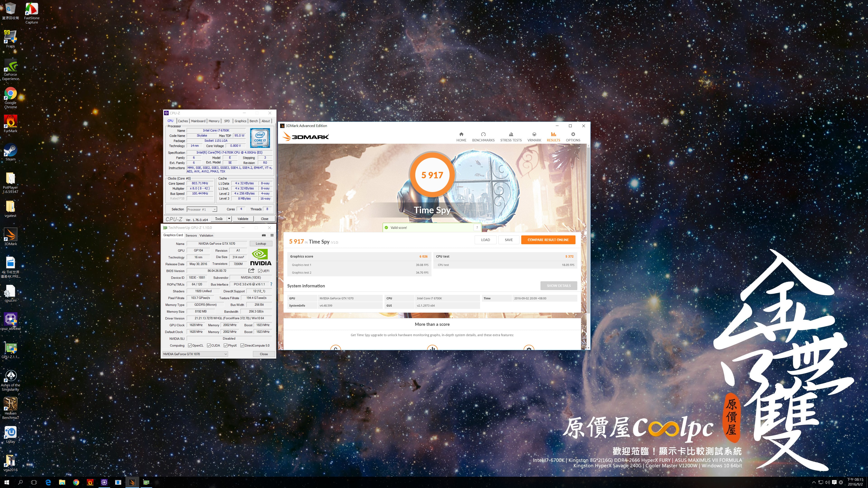Screen dimensions: 868x488
Task: Switch to CPU-Z Mainboard tab
Action: point(198,121)
